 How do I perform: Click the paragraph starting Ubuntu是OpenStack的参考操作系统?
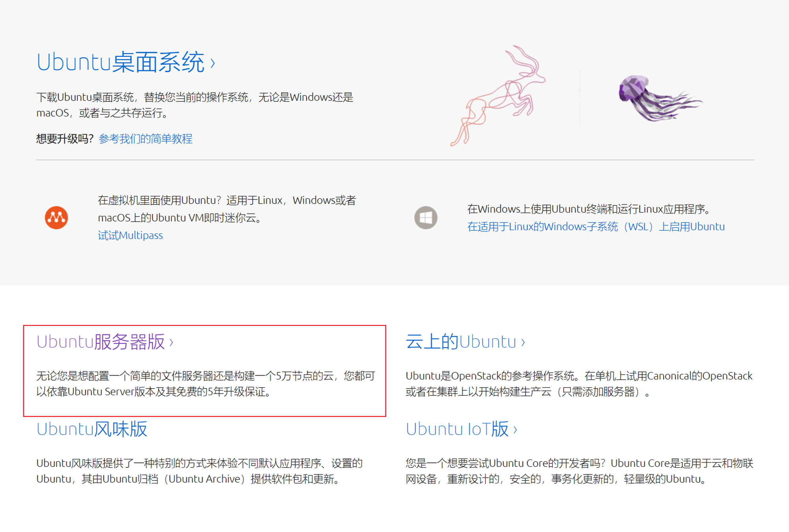point(579,384)
